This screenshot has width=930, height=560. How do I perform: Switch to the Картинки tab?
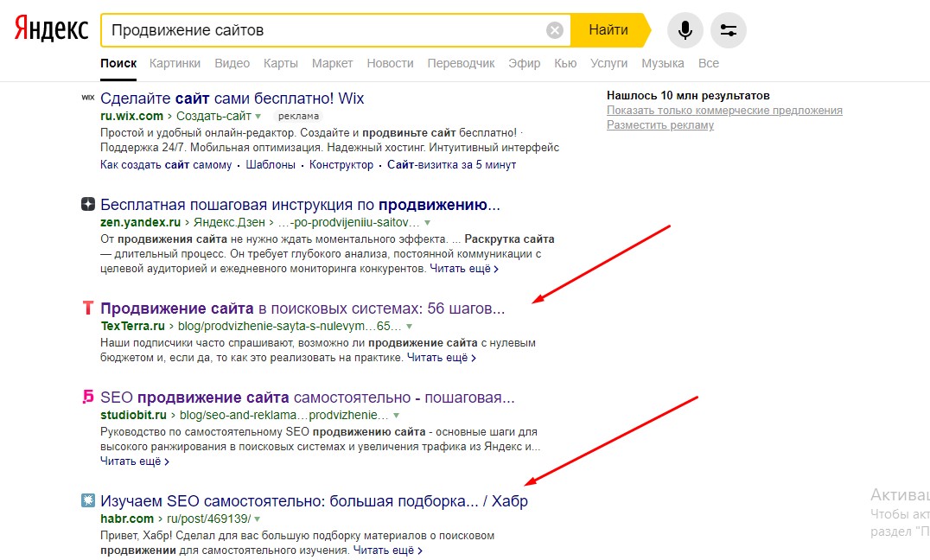point(175,63)
